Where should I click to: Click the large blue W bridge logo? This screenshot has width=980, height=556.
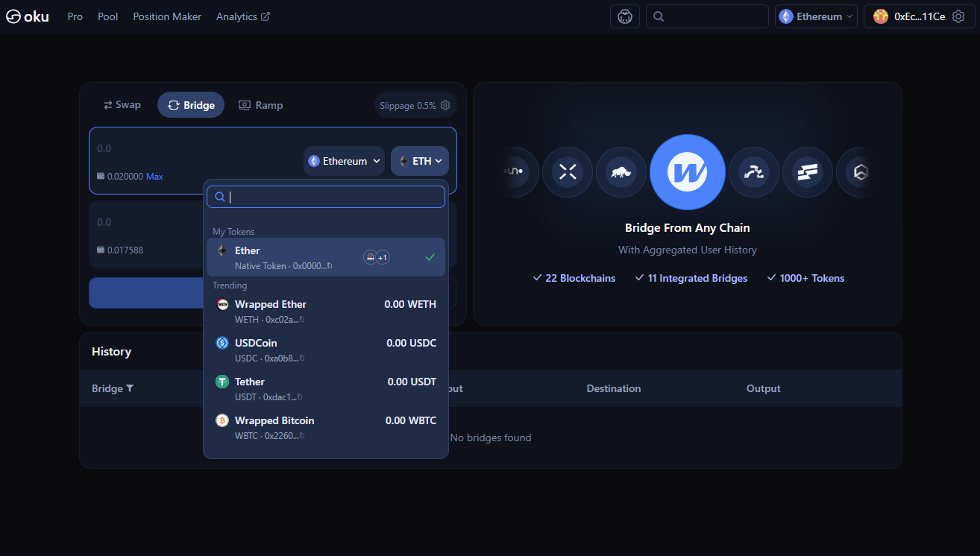[x=688, y=172]
